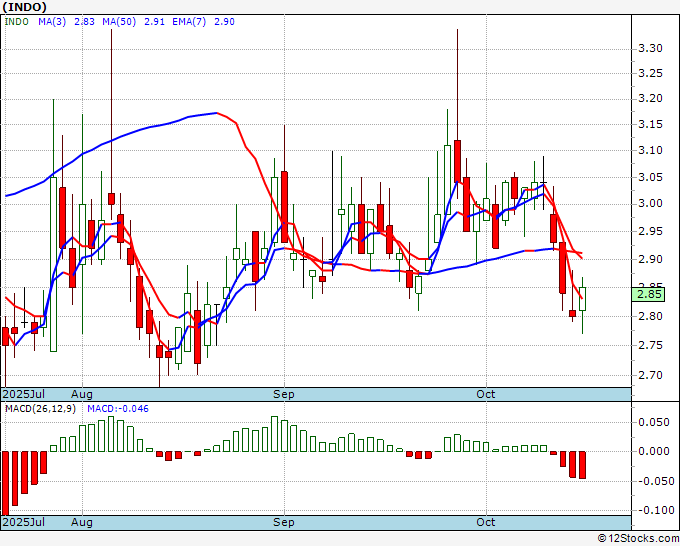
Task: Click the 3.20 price axis label
Action: pos(651,98)
